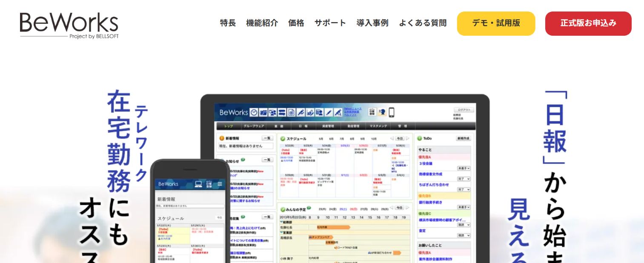Open status dropdown for 商標侵害文作成
Screen dimensions: 644x263
(464, 179)
